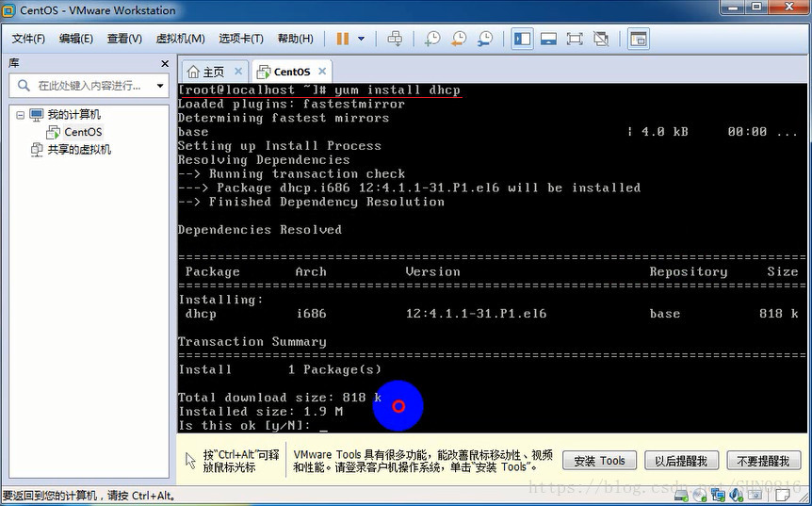This screenshot has height=506, width=812.
Task: Close the 主页 tab
Action: [238, 71]
